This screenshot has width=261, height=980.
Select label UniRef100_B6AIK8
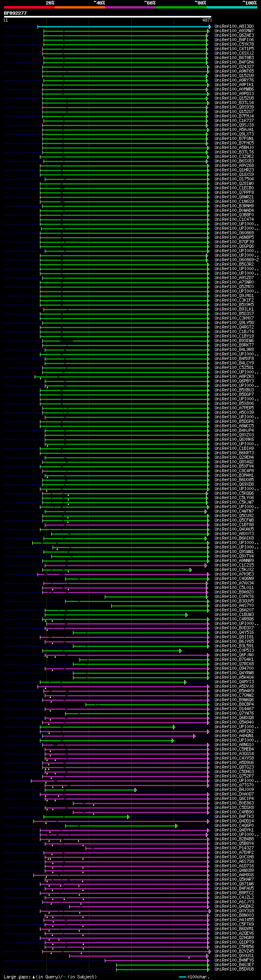click(x=234, y=538)
